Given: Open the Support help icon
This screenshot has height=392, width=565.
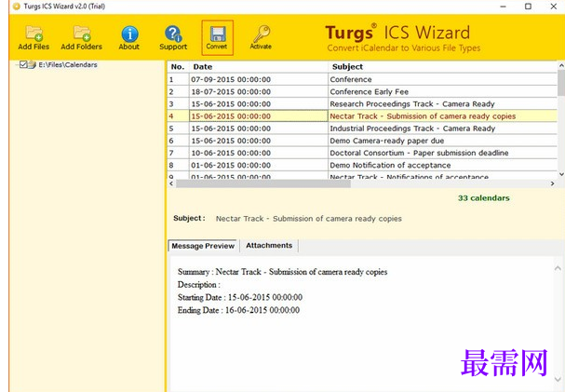Looking at the screenshot, I should click(x=173, y=34).
